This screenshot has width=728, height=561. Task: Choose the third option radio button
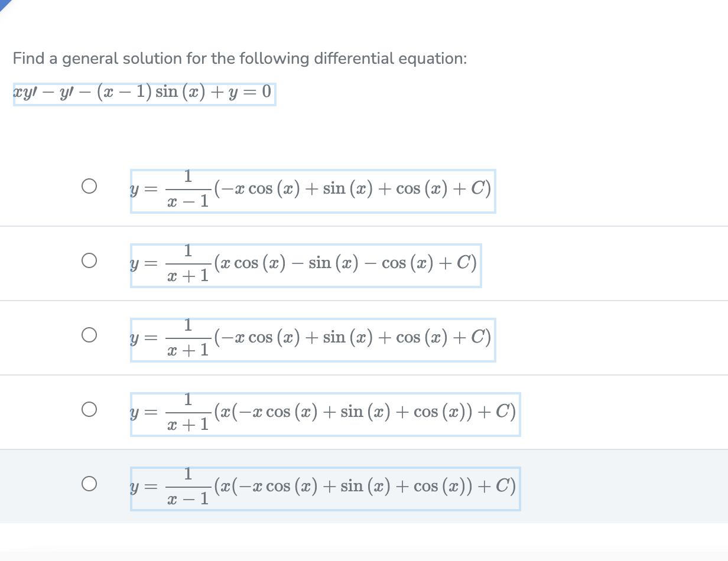coord(89,335)
